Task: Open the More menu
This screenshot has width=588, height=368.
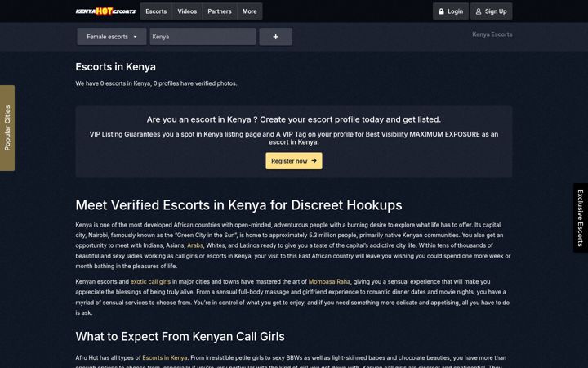Action: pos(249,11)
